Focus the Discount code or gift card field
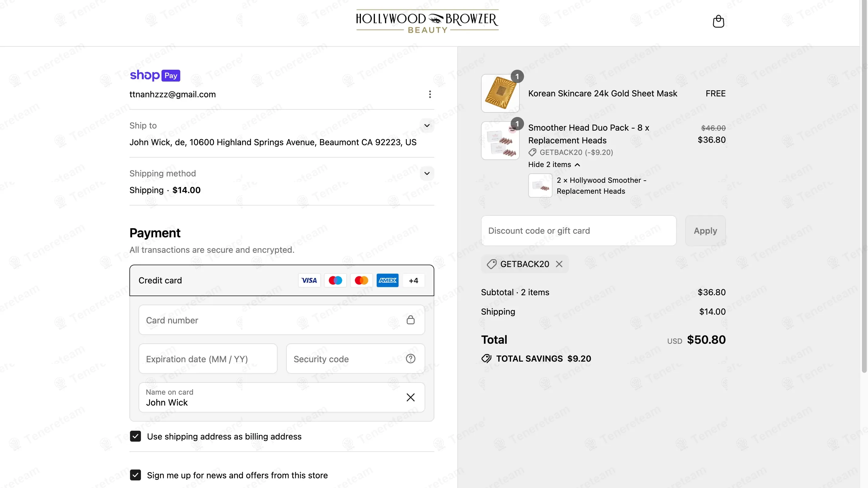The image size is (868, 488). [579, 231]
